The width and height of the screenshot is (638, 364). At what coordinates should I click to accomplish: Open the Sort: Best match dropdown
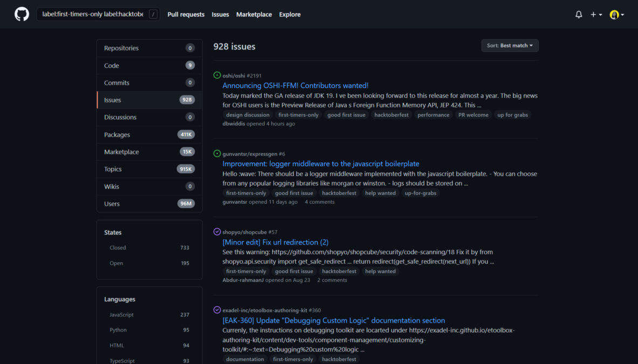510,45
